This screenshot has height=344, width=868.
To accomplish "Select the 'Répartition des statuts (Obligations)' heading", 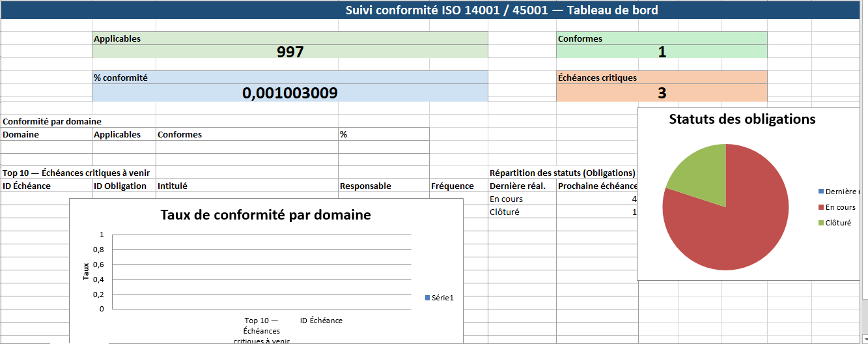I will click(x=562, y=173).
